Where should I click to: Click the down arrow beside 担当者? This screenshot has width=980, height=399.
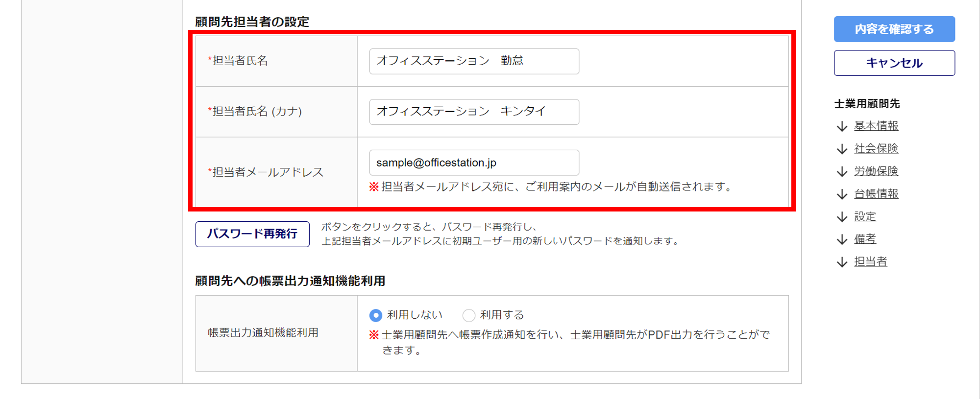(842, 262)
